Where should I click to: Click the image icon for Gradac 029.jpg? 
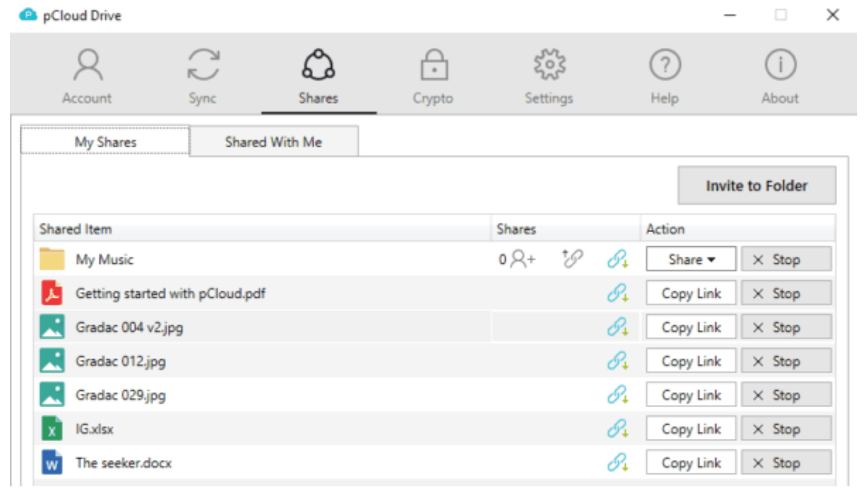pos(52,394)
